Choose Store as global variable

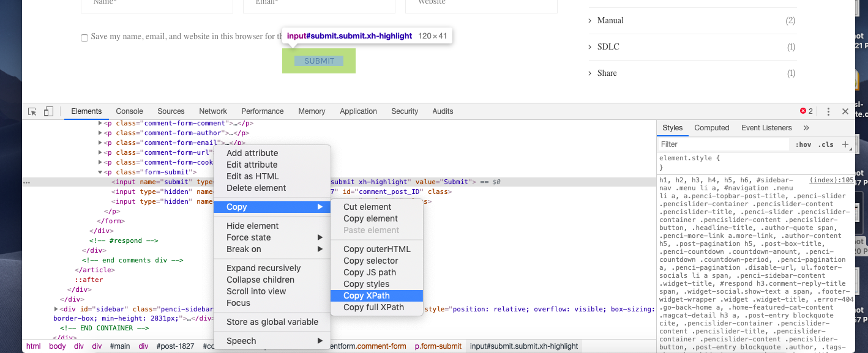tap(272, 322)
